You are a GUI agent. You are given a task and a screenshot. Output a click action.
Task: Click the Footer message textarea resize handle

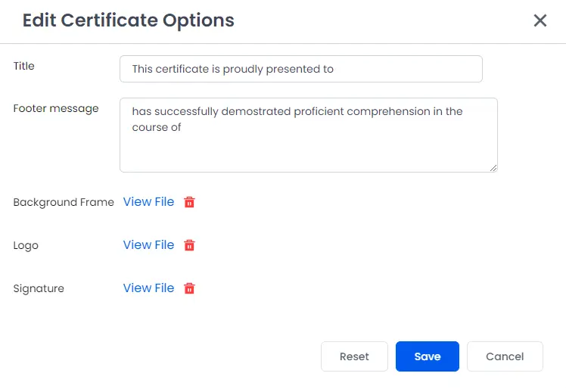[x=493, y=168]
